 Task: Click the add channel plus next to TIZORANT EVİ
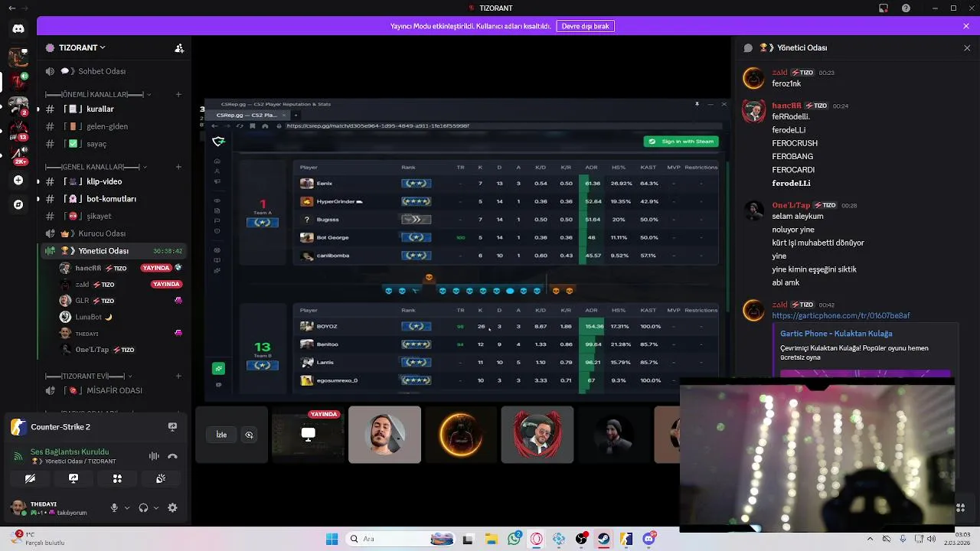click(x=178, y=377)
